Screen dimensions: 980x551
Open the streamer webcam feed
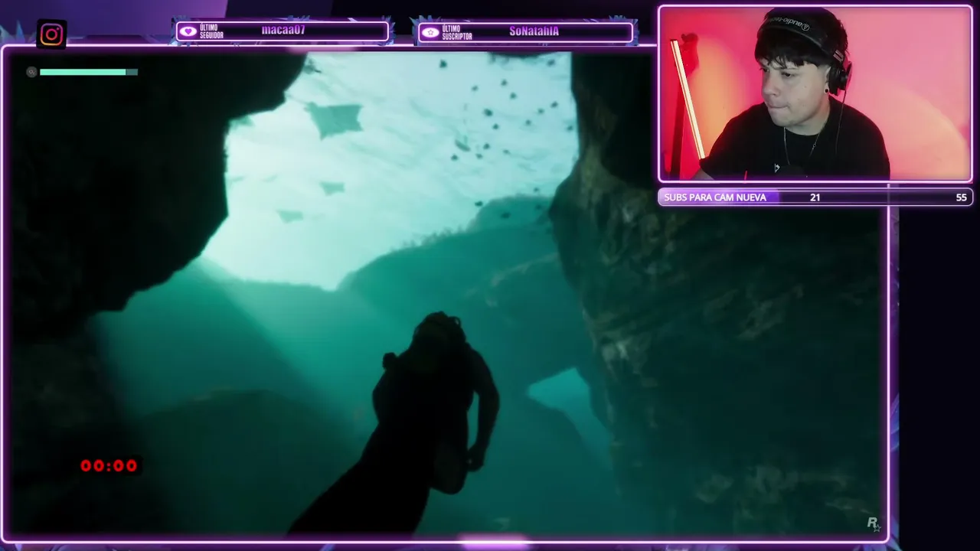[x=815, y=94]
